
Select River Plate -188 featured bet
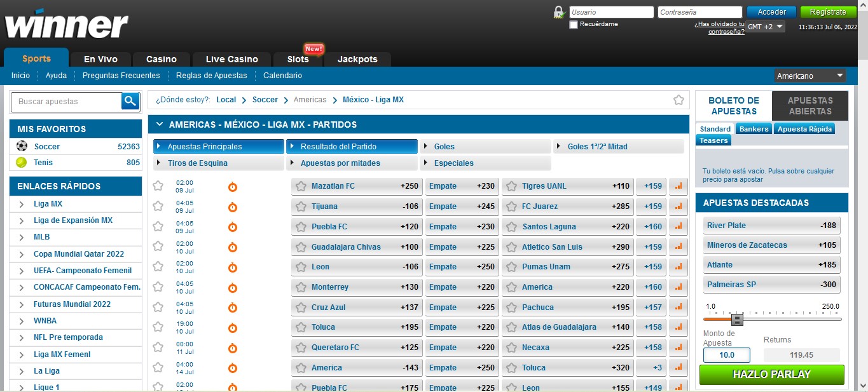pos(771,226)
